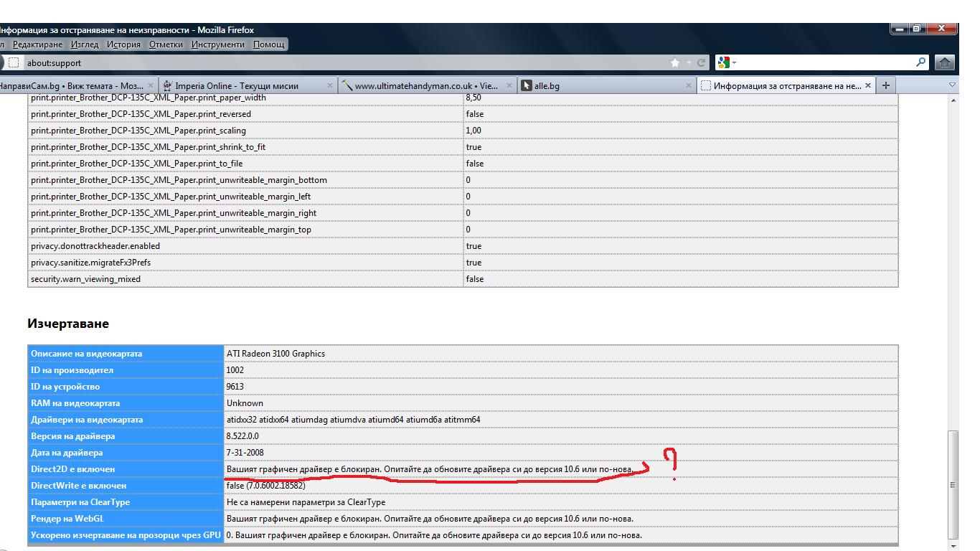Open a new tab with the plus button
This screenshot has height=551, width=980.
coord(885,85)
